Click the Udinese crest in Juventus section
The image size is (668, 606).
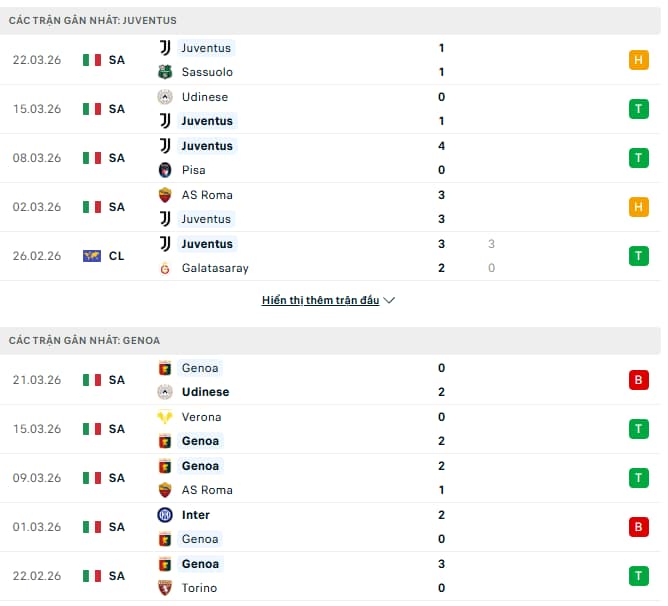165,97
